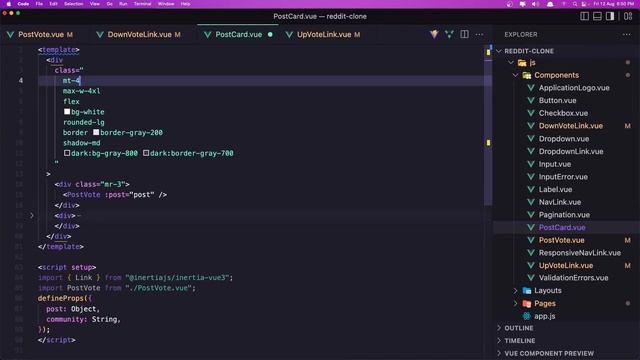640x360 pixels.
Task: Open the Selection menu
Action: click(x=74, y=4)
